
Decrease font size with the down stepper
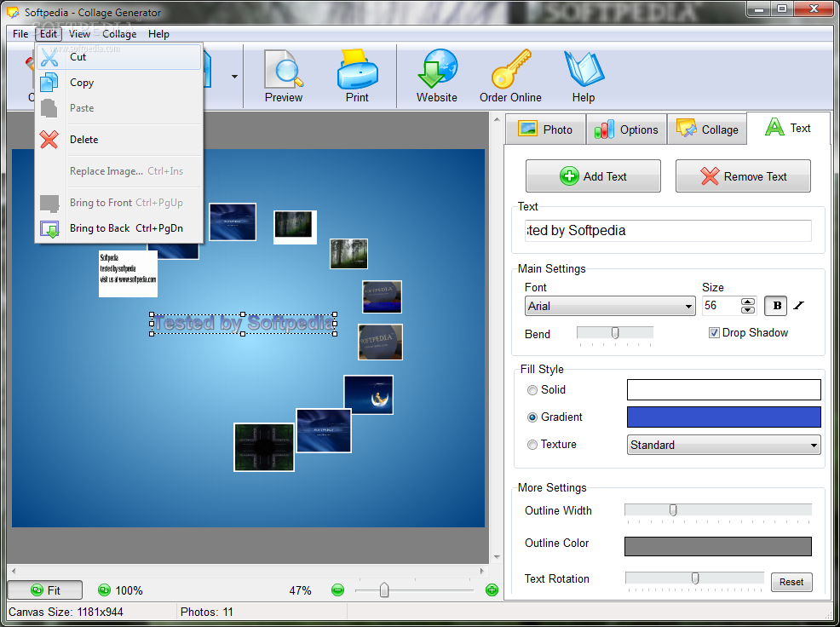click(748, 310)
